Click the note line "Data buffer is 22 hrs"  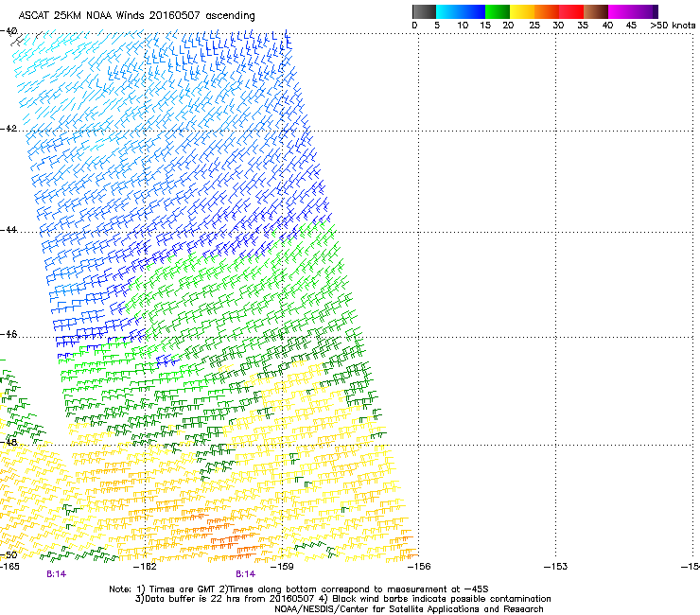(x=342, y=599)
